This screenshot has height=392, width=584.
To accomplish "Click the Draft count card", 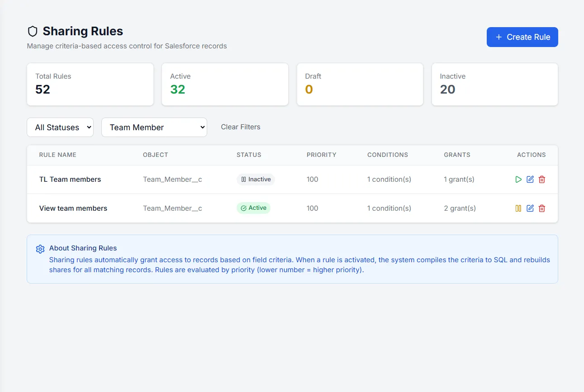I will tap(360, 85).
